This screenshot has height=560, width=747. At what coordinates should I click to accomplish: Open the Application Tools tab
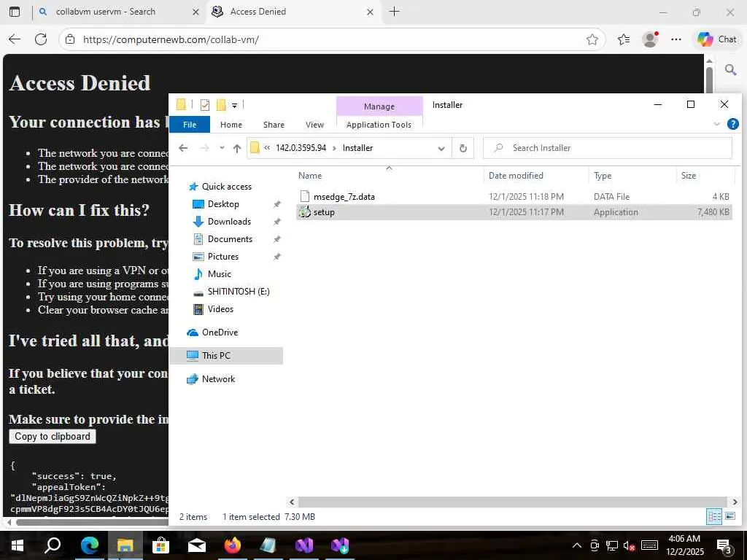tap(379, 125)
